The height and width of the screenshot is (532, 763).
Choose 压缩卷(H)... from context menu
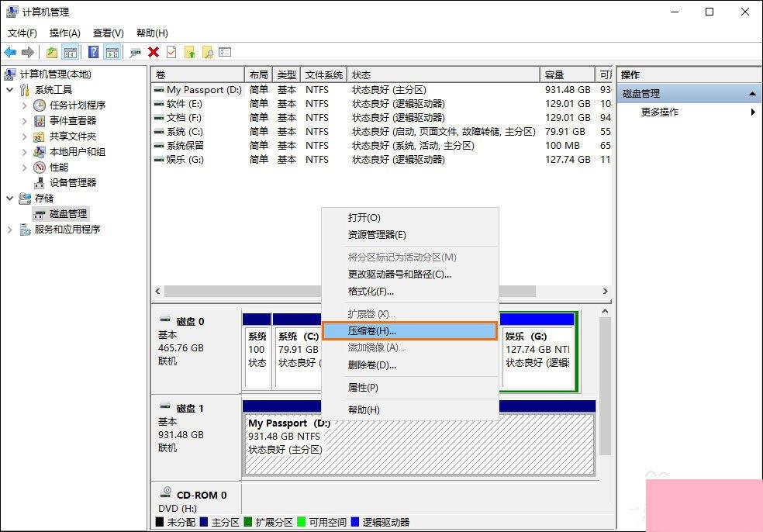(409, 331)
